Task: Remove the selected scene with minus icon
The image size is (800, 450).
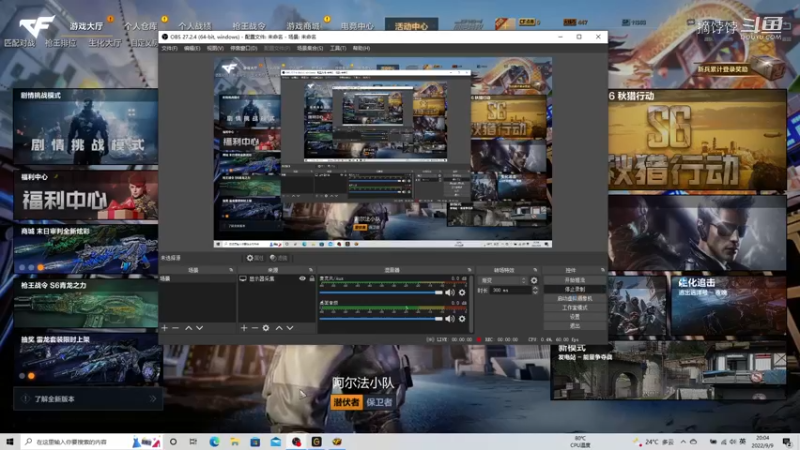Action: pyautogui.click(x=176, y=328)
